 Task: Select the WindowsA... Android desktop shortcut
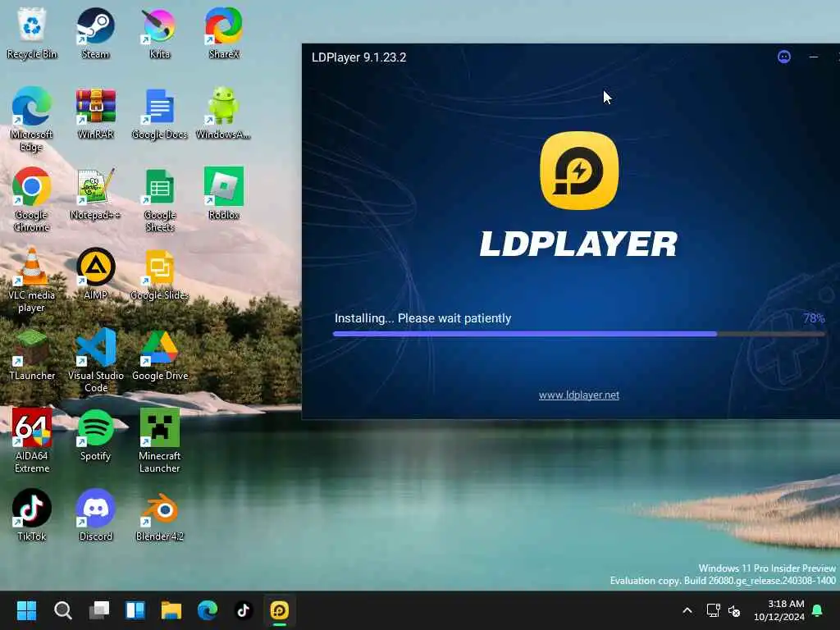click(223, 113)
